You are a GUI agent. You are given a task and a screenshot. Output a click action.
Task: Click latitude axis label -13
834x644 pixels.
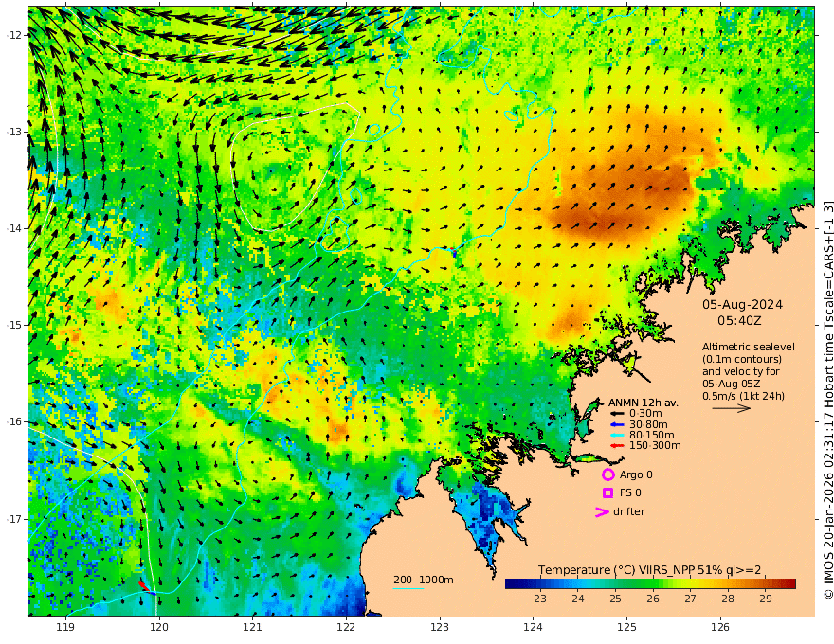click(x=13, y=132)
